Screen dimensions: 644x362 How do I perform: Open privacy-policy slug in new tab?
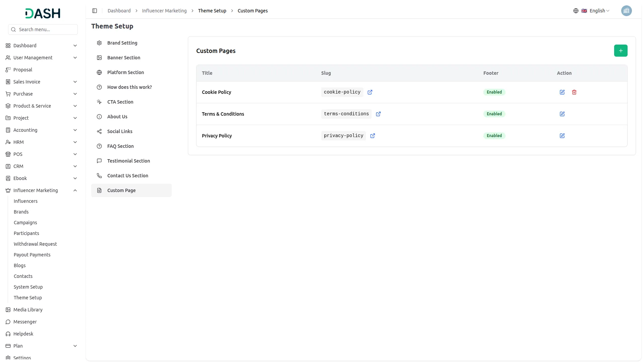click(373, 136)
